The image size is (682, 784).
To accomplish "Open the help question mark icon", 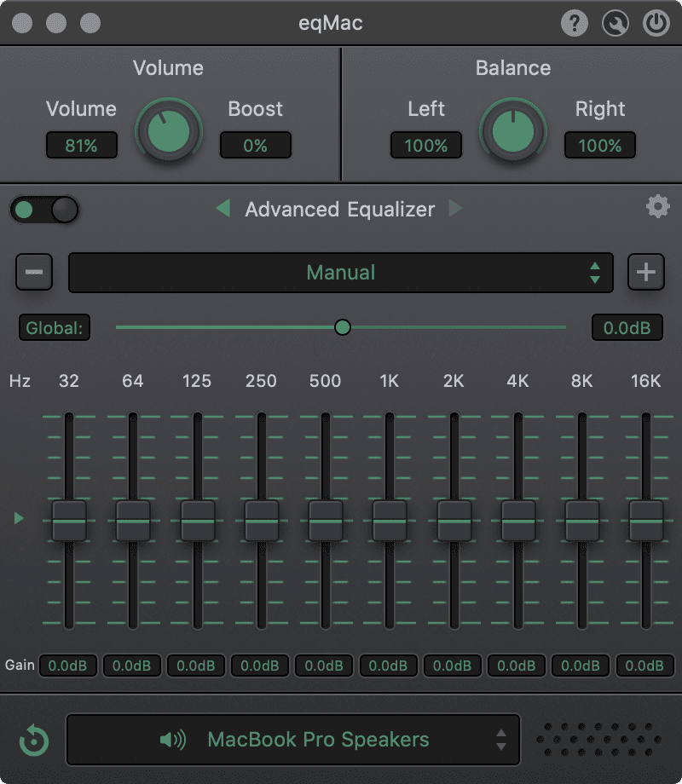I will (x=575, y=23).
